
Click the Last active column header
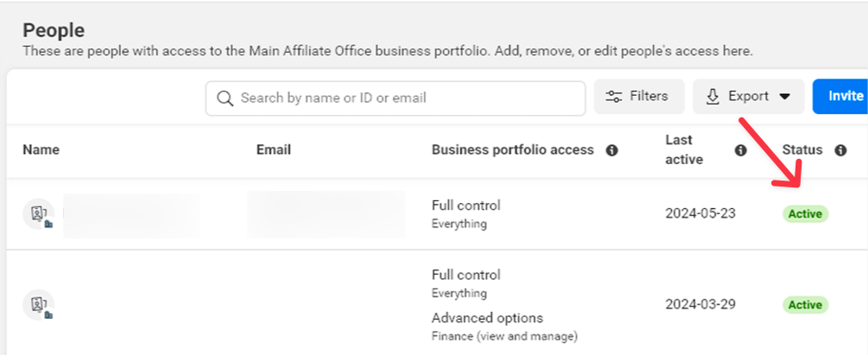pos(685,149)
